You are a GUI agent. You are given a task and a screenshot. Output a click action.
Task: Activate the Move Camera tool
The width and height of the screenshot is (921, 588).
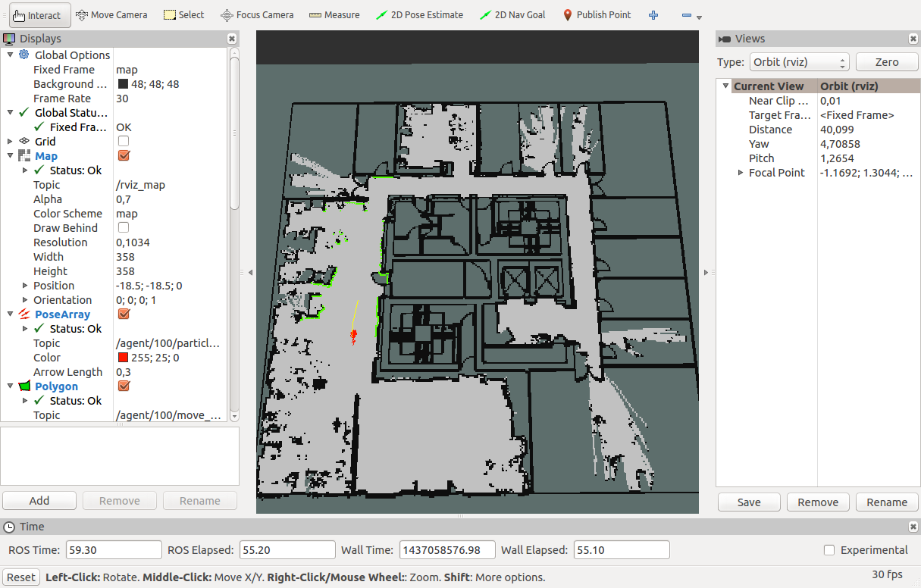(x=112, y=15)
